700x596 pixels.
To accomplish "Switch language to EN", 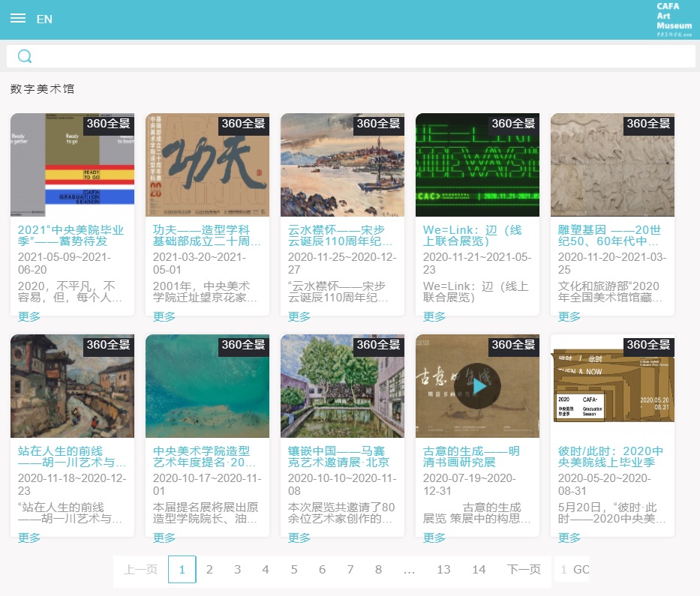I will pos(44,19).
